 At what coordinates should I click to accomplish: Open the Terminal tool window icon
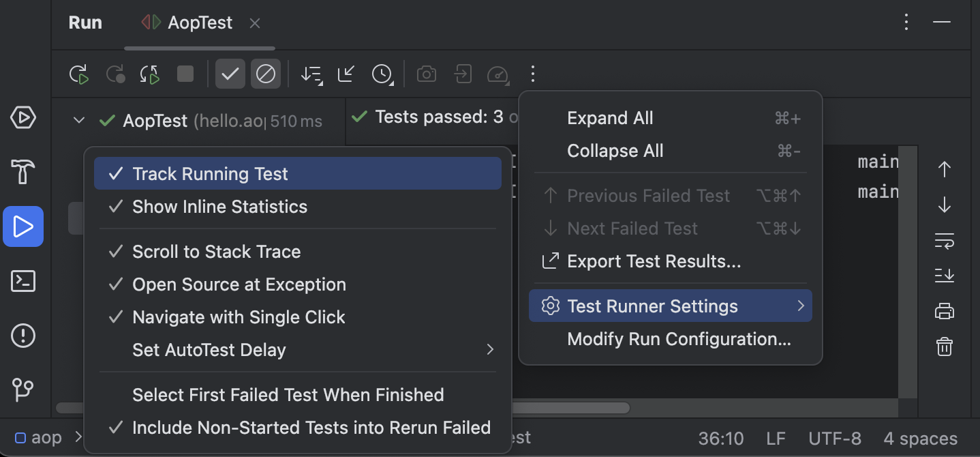click(23, 280)
